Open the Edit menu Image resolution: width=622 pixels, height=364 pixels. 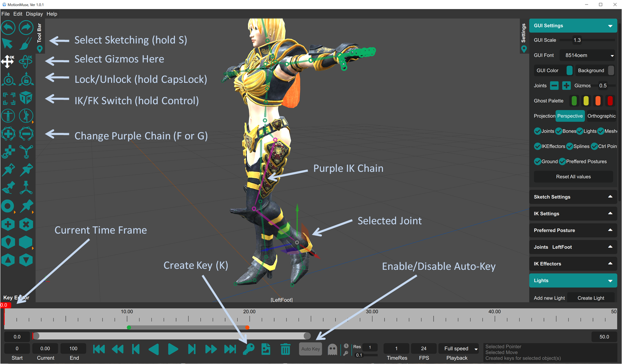point(18,14)
